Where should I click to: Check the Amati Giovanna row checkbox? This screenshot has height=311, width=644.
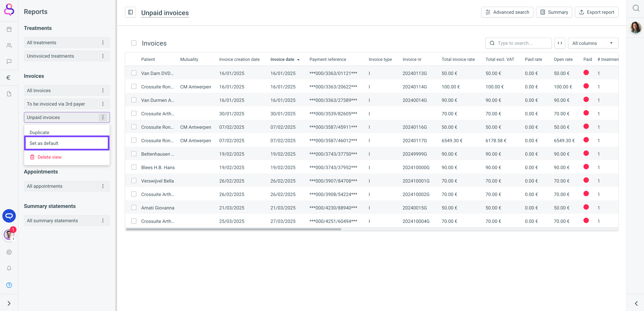(x=134, y=207)
